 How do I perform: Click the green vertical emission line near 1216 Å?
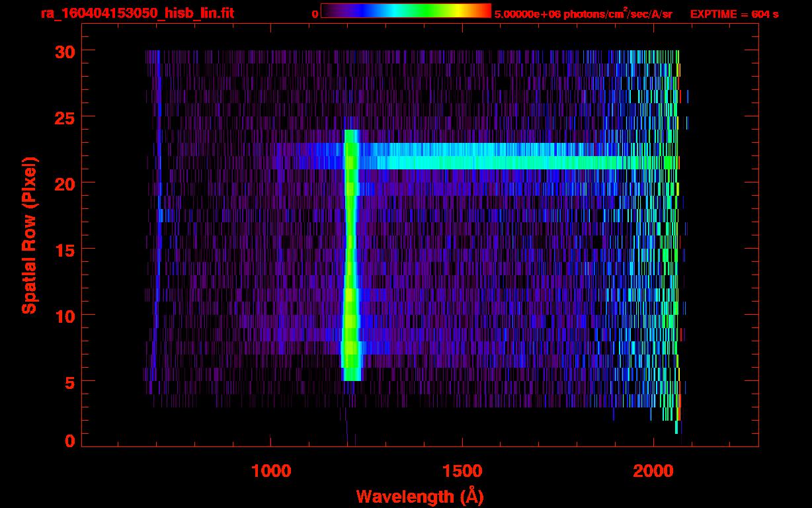coord(350,255)
